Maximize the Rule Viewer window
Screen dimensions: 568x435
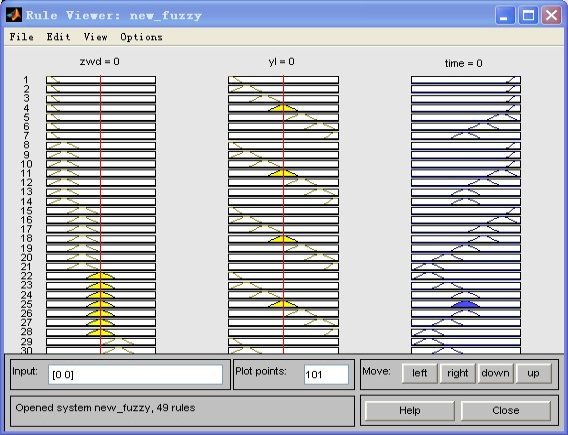[528, 16]
